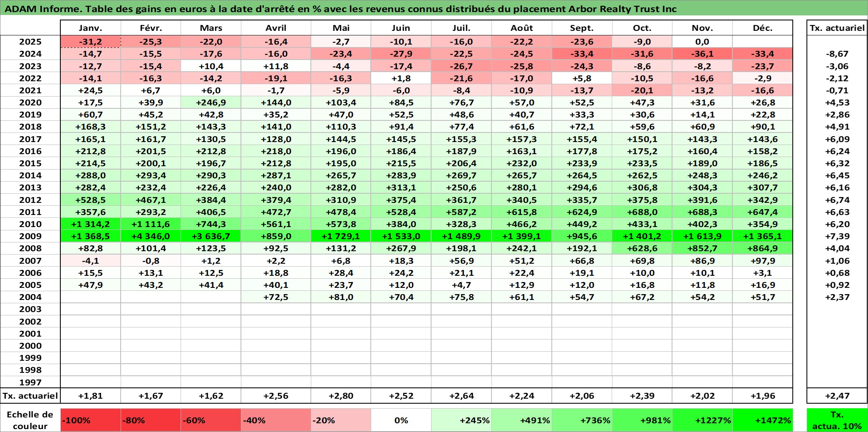The height and width of the screenshot is (432, 868).
Task: Click the 0% white scale cell
Action: pyautogui.click(x=401, y=420)
